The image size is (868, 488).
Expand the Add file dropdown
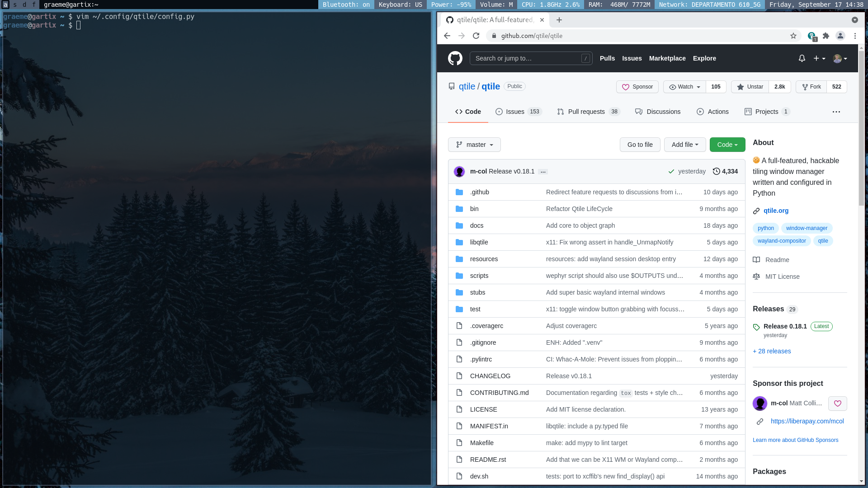(x=685, y=145)
